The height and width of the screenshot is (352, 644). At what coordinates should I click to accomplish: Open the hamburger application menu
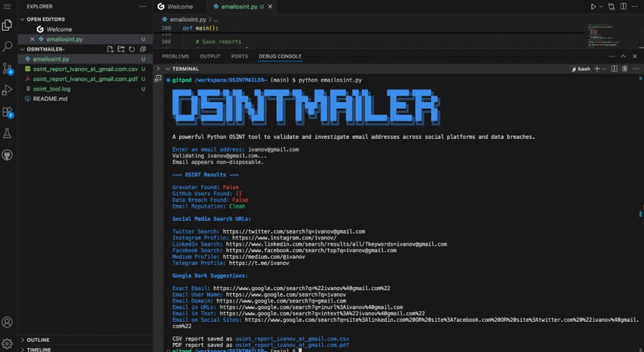(7, 6)
